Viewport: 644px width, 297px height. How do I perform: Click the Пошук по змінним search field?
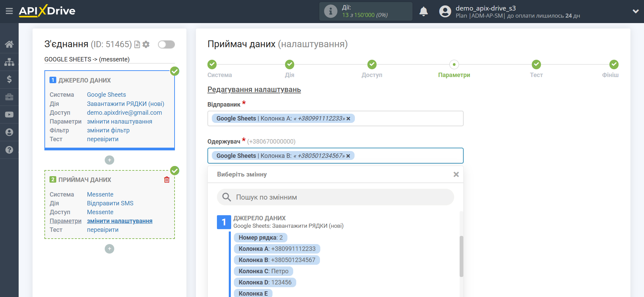(335, 197)
